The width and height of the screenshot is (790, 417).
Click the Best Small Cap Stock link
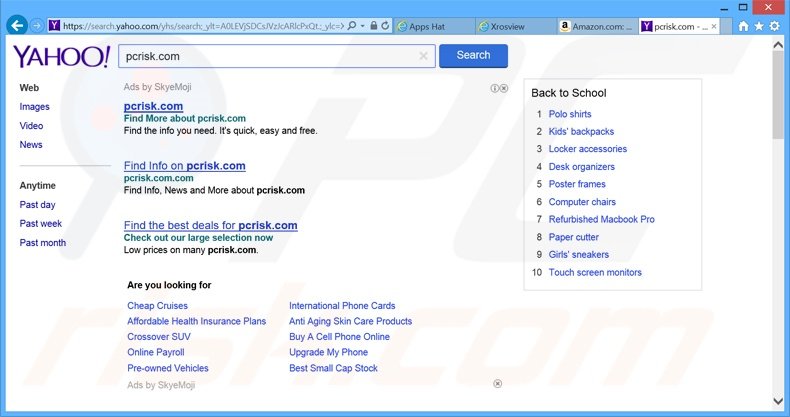pyautogui.click(x=334, y=368)
